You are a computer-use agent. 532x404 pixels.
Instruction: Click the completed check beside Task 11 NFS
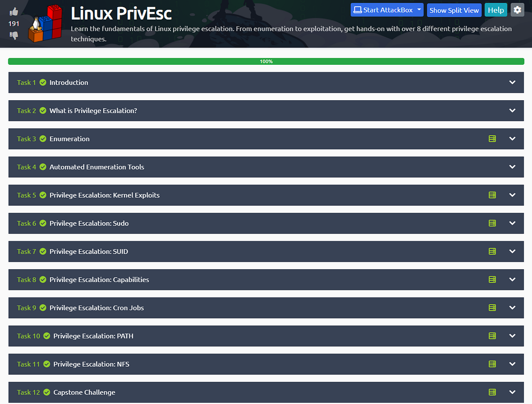pyautogui.click(x=46, y=364)
